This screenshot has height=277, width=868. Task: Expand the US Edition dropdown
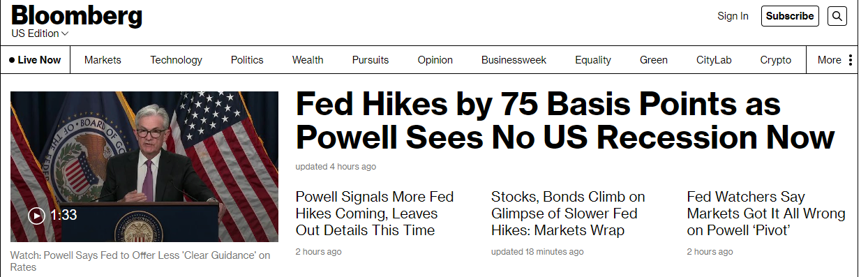[x=40, y=33]
